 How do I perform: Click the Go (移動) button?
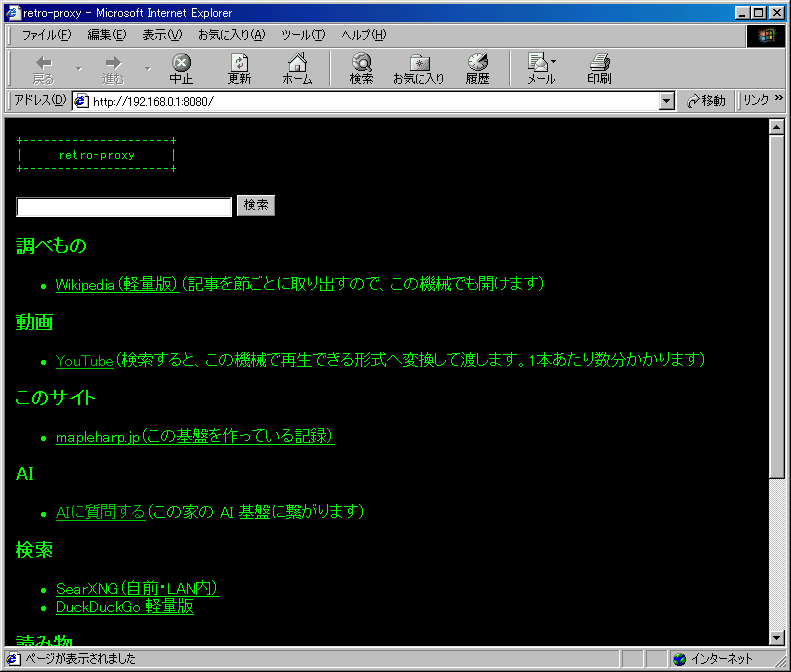[x=706, y=101]
